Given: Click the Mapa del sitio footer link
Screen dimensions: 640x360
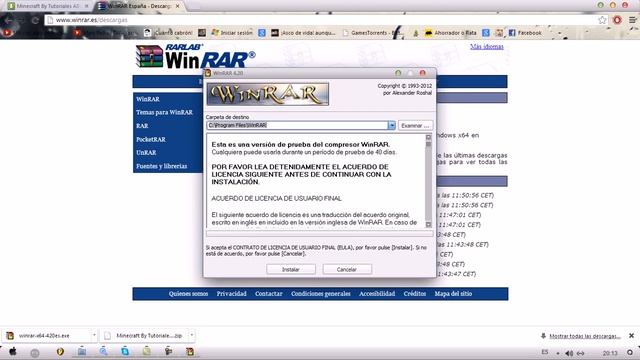Looking at the screenshot, I should (x=453, y=294).
